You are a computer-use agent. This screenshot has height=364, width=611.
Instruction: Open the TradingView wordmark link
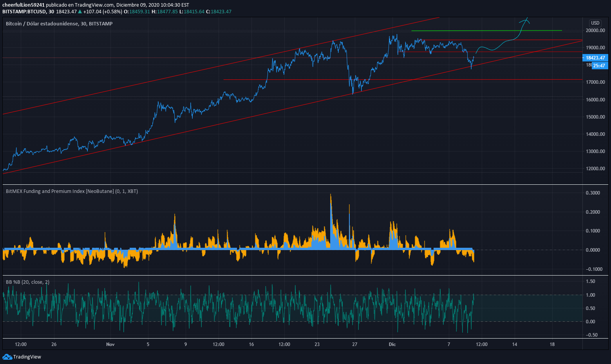pos(27,357)
